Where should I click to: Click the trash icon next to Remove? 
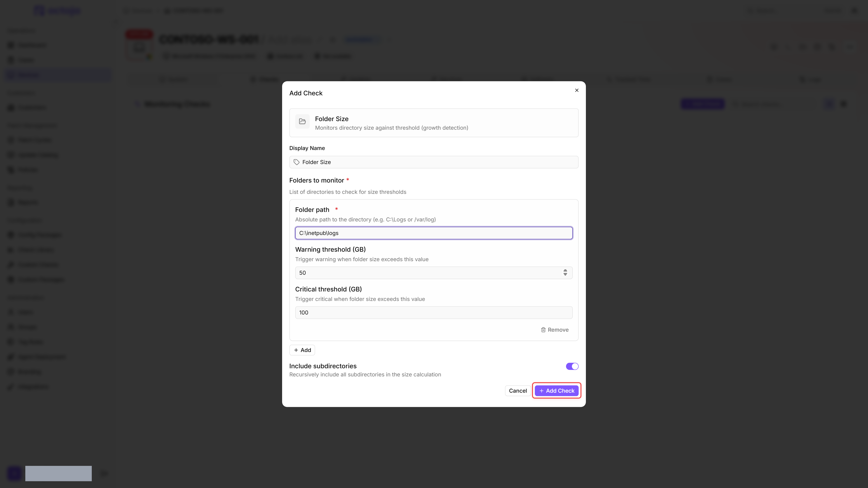(x=543, y=330)
